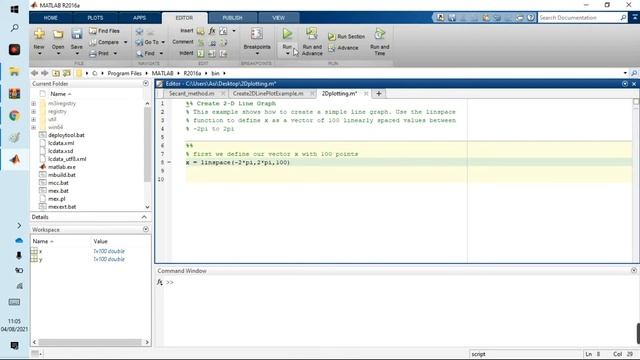Expand the registry folder

click(x=33, y=111)
